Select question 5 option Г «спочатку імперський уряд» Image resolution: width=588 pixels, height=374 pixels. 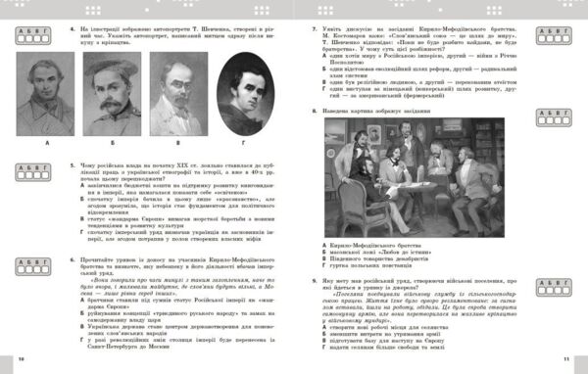click(x=177, y=235)
